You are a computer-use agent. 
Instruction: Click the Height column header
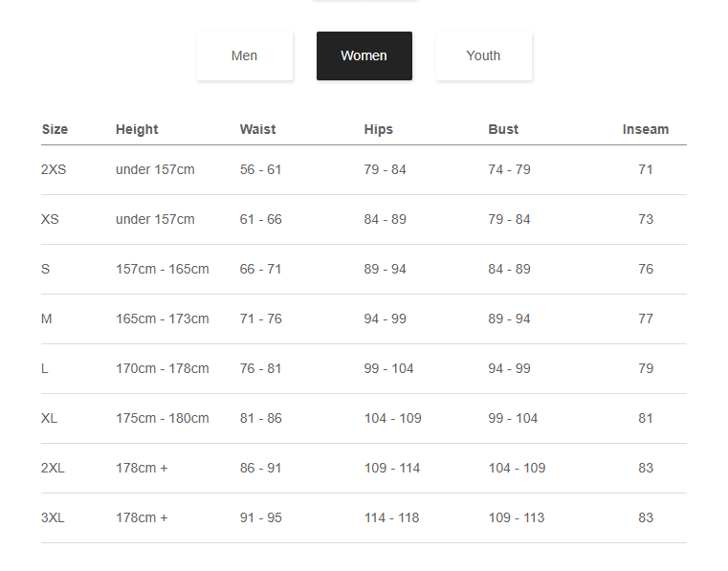tap(137, 129)
